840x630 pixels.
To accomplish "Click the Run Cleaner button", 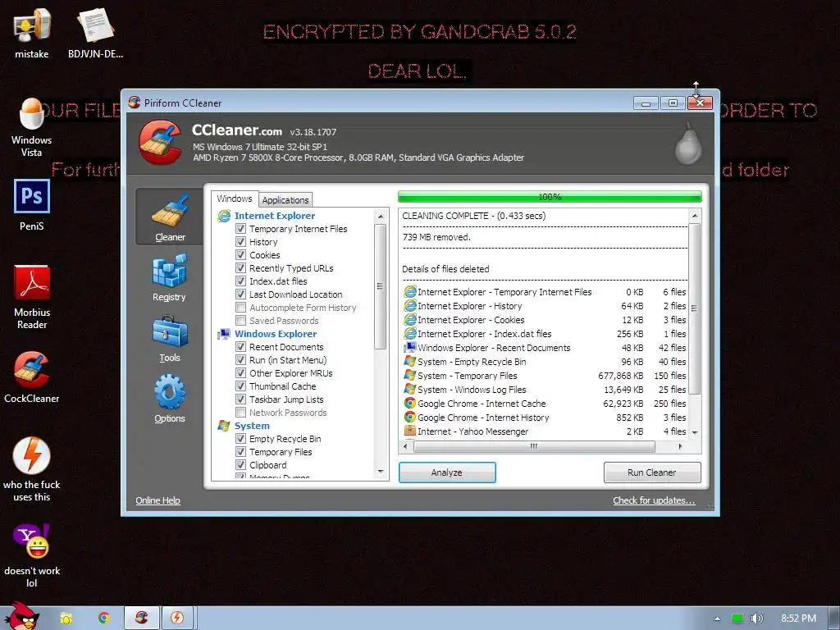I will pyautogui.click(x=652, y=472).
